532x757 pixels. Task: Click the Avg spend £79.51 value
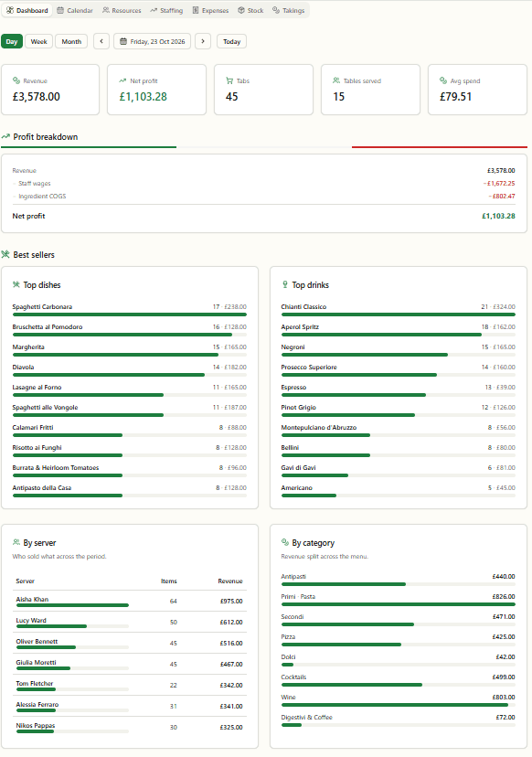(455, 97)
